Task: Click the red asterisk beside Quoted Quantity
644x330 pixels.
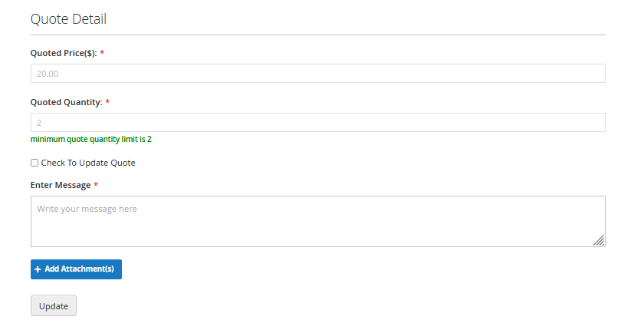Action: point(107,102)
